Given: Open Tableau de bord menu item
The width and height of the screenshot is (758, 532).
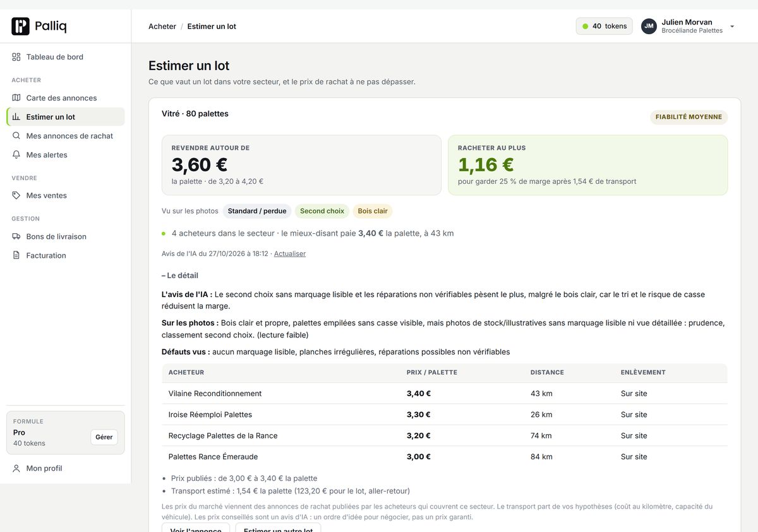Looking at the screenshot, I should 66,57.
